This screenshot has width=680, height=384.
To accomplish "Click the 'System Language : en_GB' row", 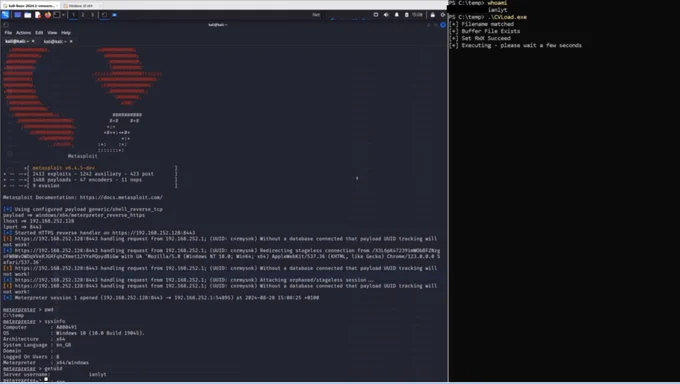I will coord(37,345).
